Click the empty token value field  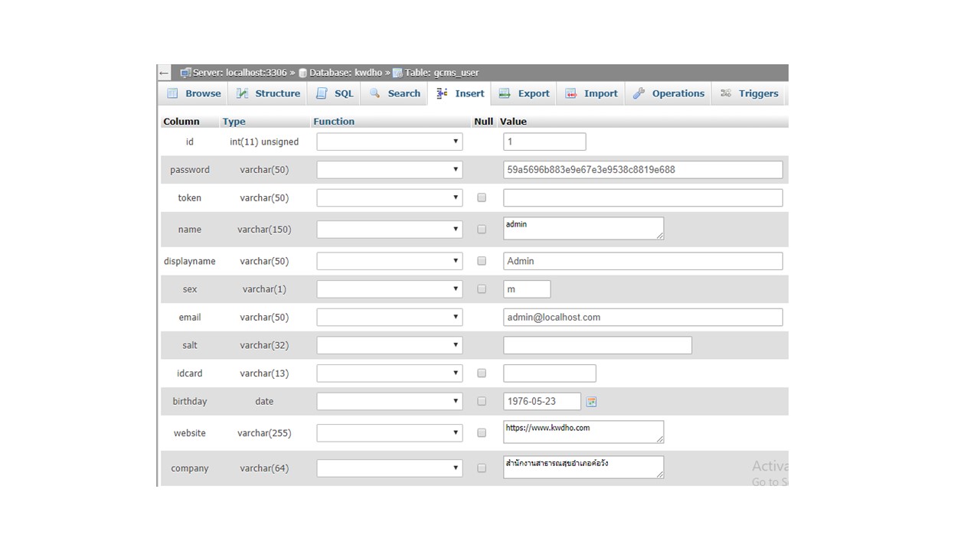[643, 197]
